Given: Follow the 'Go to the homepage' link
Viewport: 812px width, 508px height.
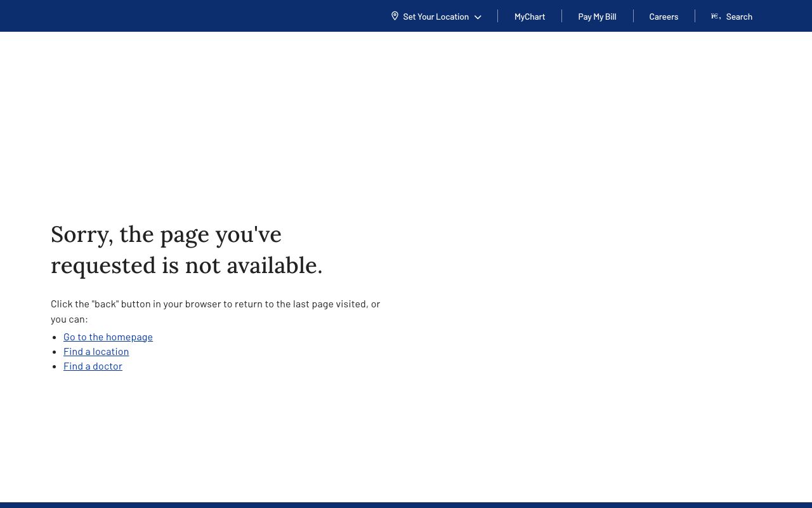Looking at the screenshot, I should [x=108, y=337].
